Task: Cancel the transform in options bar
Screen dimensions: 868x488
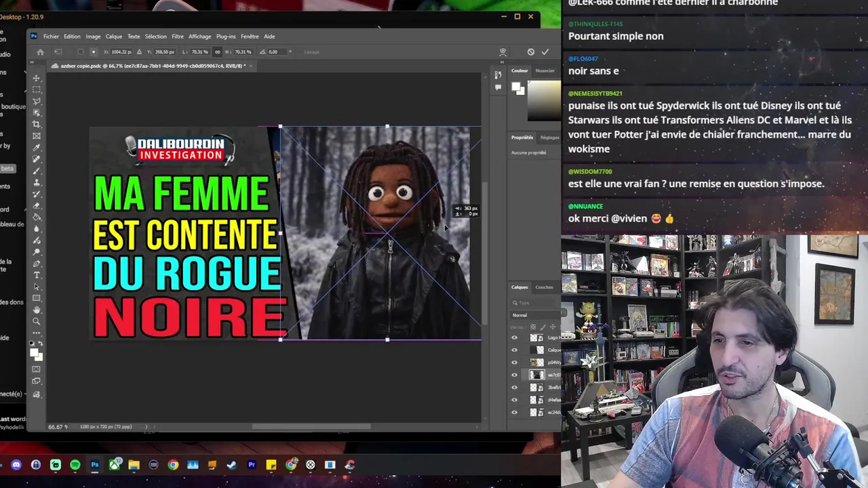Action: point(531,52)
